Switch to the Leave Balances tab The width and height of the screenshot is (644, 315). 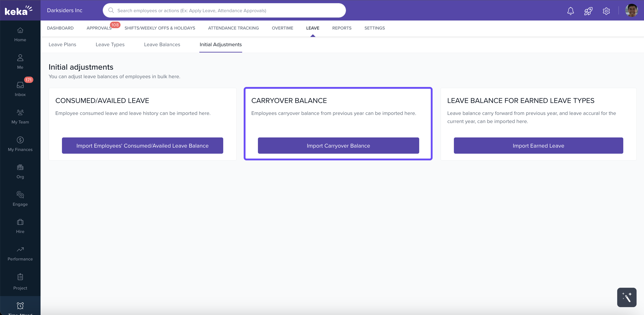pos(162,44)
